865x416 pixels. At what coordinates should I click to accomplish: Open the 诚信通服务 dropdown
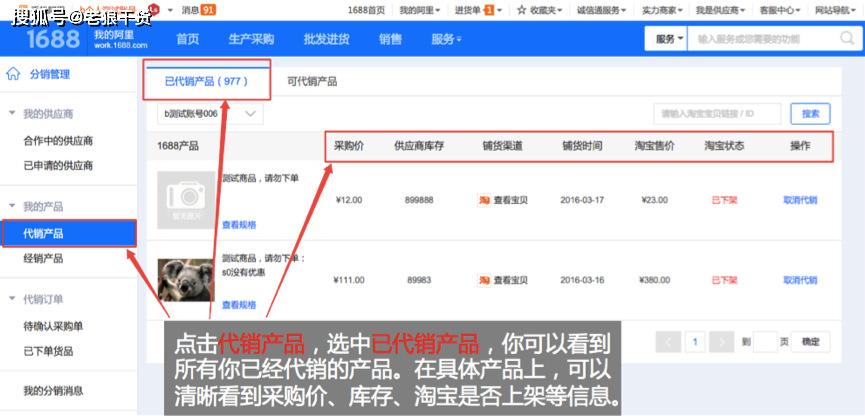(x=601, y=10)
